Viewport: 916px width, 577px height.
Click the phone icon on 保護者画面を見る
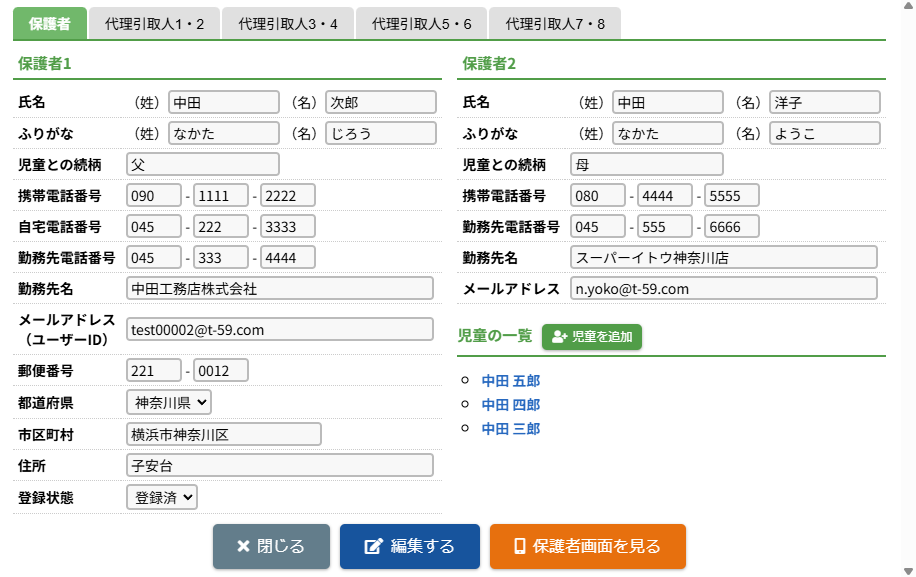click(x=519, y=546)
